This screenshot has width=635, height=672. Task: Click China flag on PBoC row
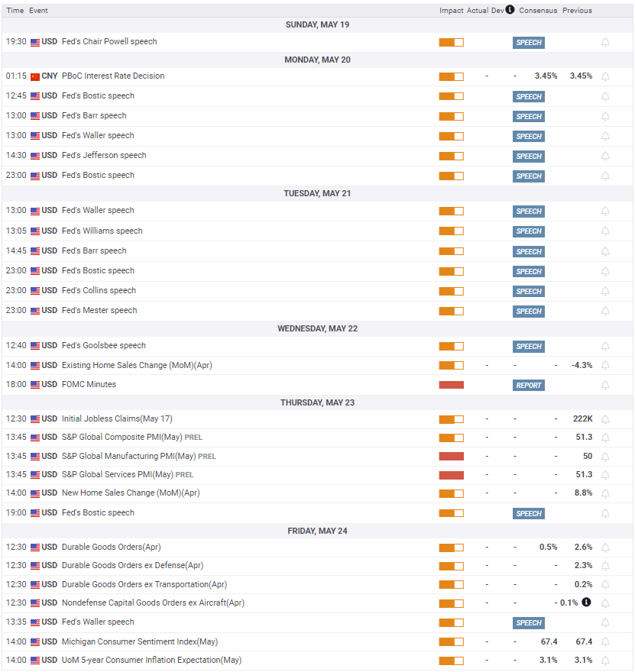pos(35,76)
